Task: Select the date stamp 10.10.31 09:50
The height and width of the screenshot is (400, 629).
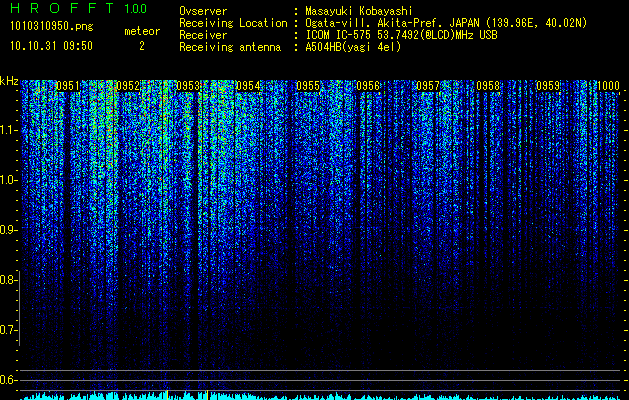Action: pos(51,46)
